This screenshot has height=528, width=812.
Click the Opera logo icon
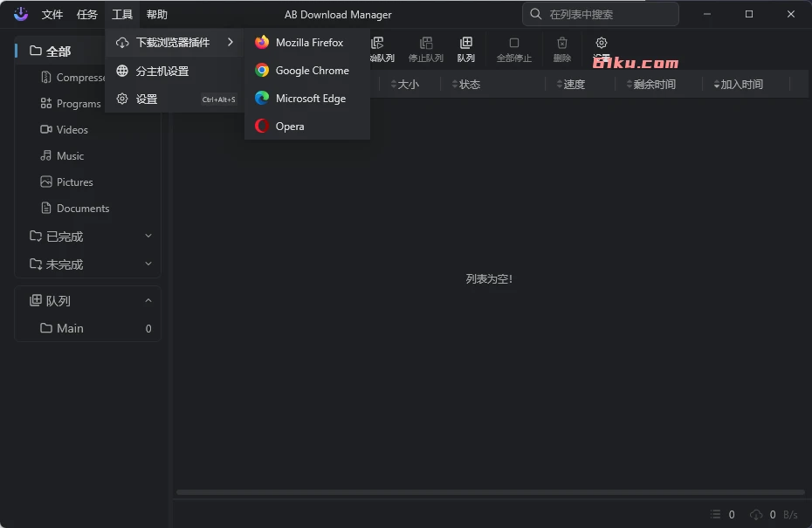pyautogui.click(x=262, y=126)
